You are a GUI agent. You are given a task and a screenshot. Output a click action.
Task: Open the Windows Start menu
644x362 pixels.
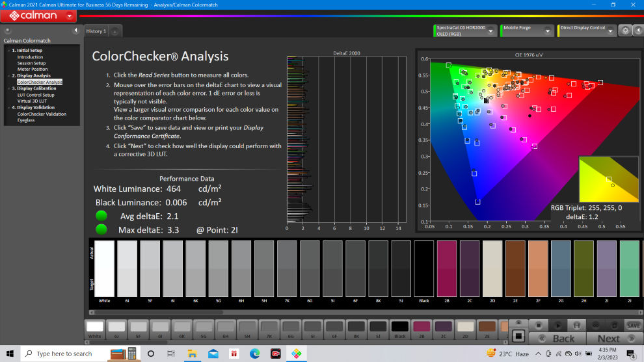coord(10,354)
